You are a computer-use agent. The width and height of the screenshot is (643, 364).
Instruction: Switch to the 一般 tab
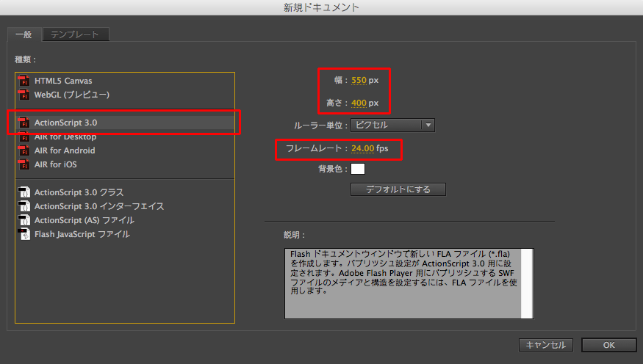click(24, 34)
